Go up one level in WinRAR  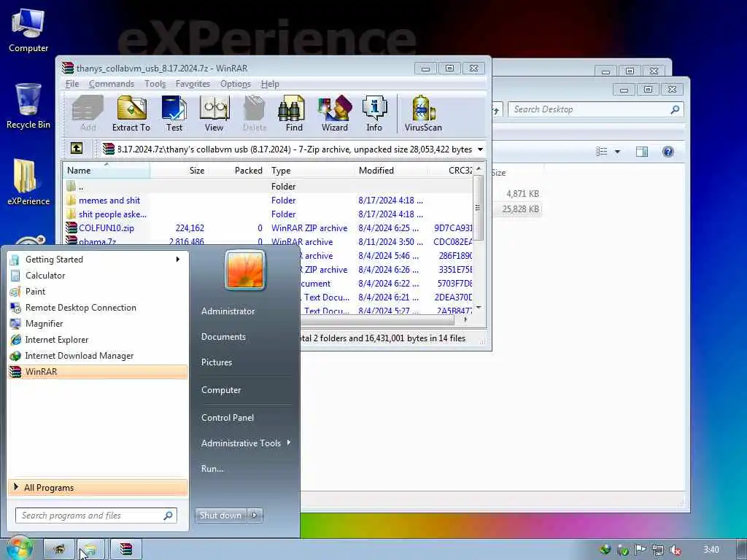pos(76,149)
